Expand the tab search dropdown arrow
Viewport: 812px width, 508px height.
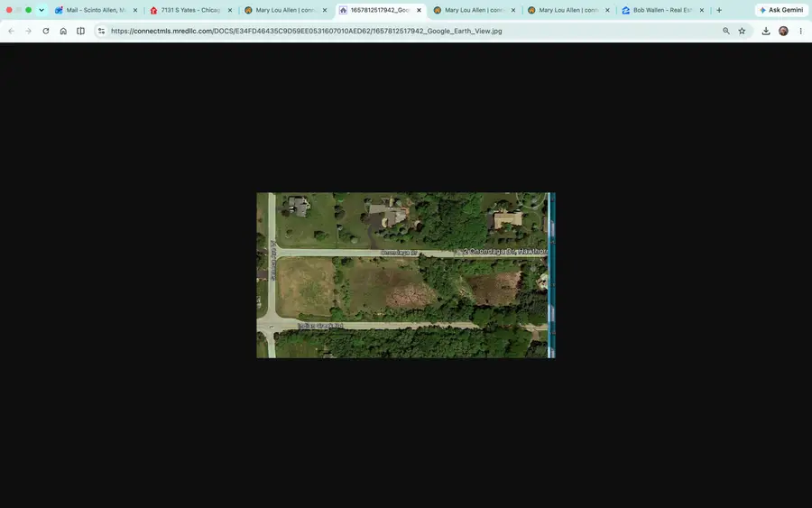(42, 10)
